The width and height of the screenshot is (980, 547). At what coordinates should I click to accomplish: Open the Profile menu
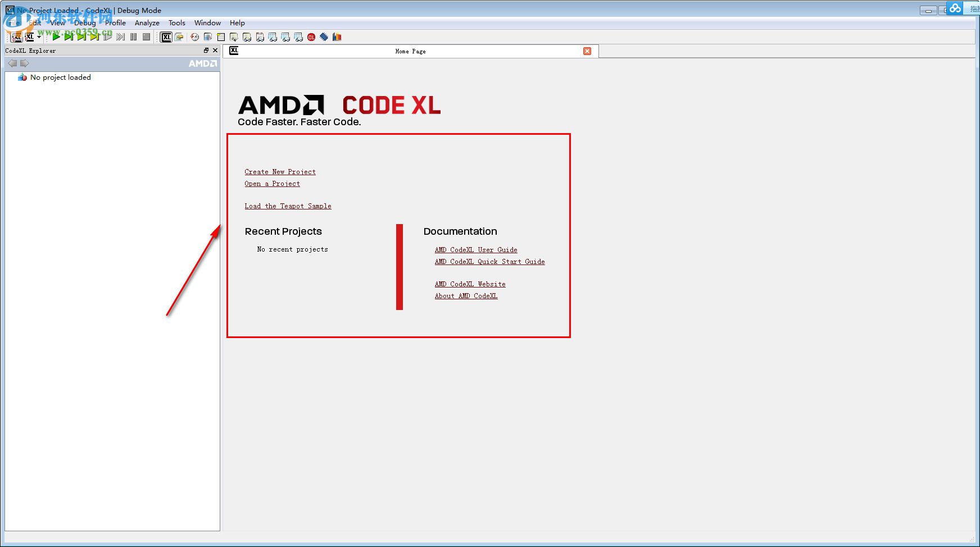point(115,23)
